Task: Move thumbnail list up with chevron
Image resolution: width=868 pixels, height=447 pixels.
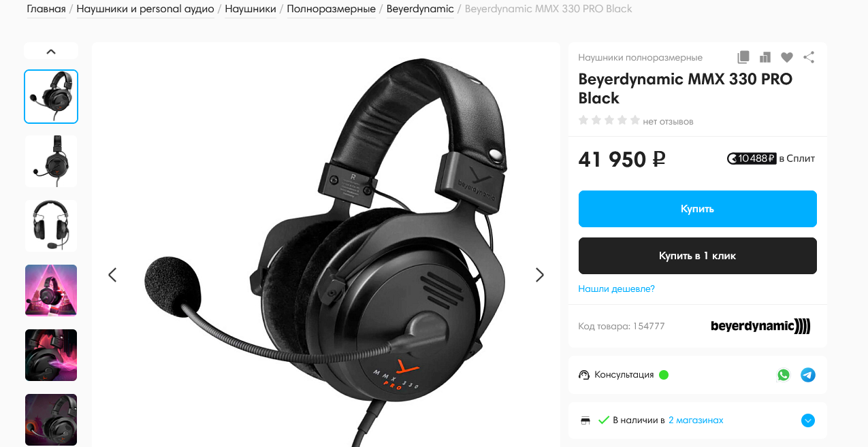Action: pyautogui.click(x=51, y=51)
